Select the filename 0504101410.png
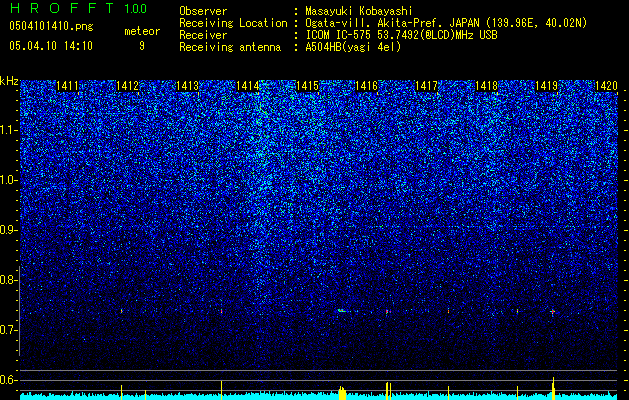629x400 pixels. 51,26
